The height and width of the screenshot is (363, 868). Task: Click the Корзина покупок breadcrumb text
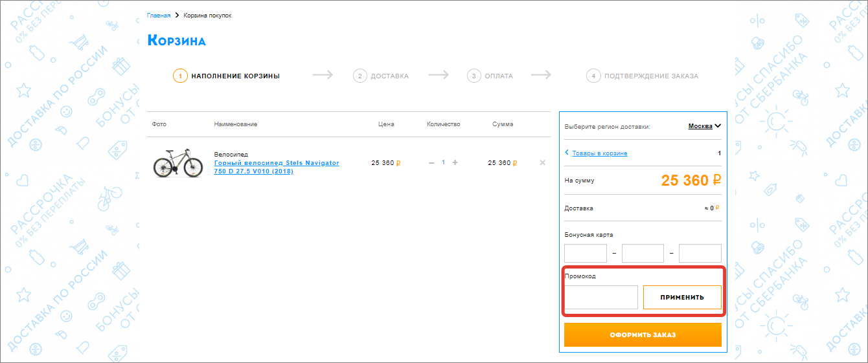[x=207, y=15]
